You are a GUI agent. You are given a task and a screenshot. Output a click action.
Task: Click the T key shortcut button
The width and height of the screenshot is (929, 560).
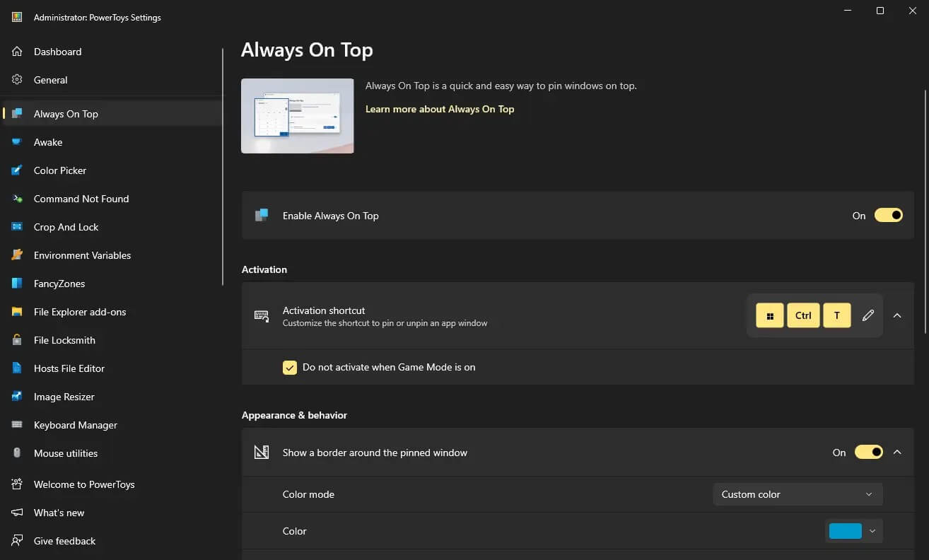(x=837, y=315)
